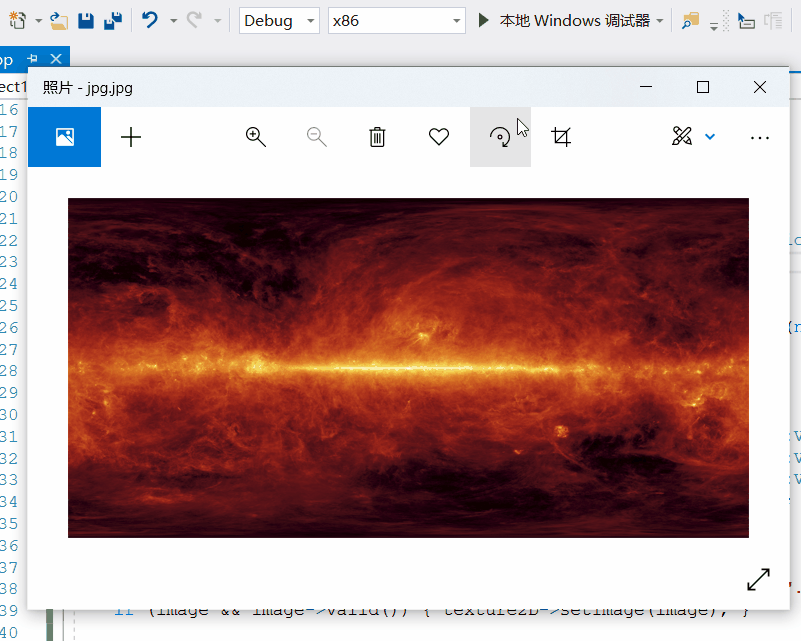Expand the redo history dropdown

coord(218,21)
